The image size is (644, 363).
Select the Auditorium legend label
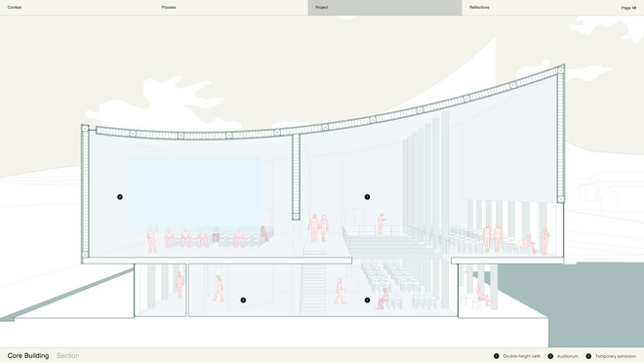click(568, 356)
